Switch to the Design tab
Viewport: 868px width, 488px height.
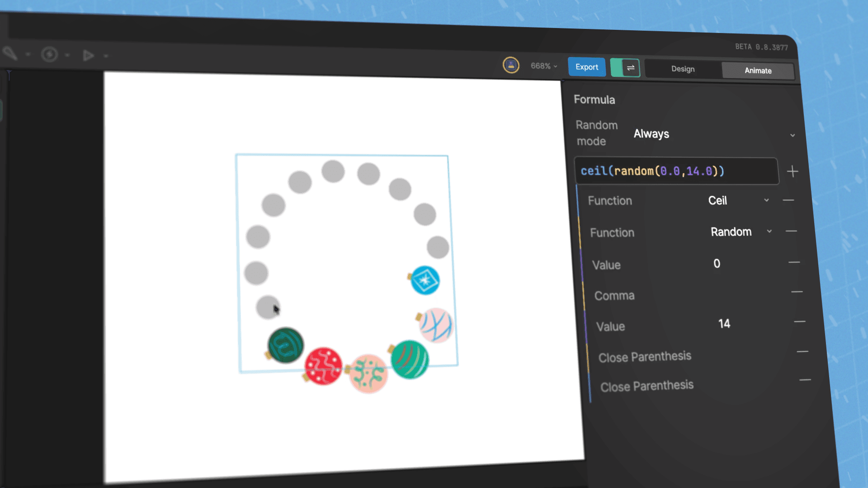[x=683, y=69]
